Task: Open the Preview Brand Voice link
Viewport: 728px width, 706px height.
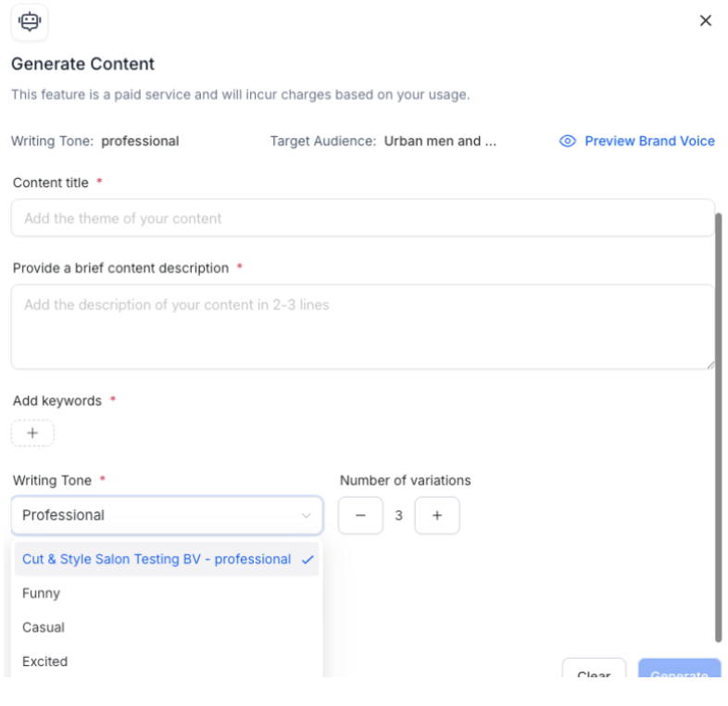Action: point(649,141)
